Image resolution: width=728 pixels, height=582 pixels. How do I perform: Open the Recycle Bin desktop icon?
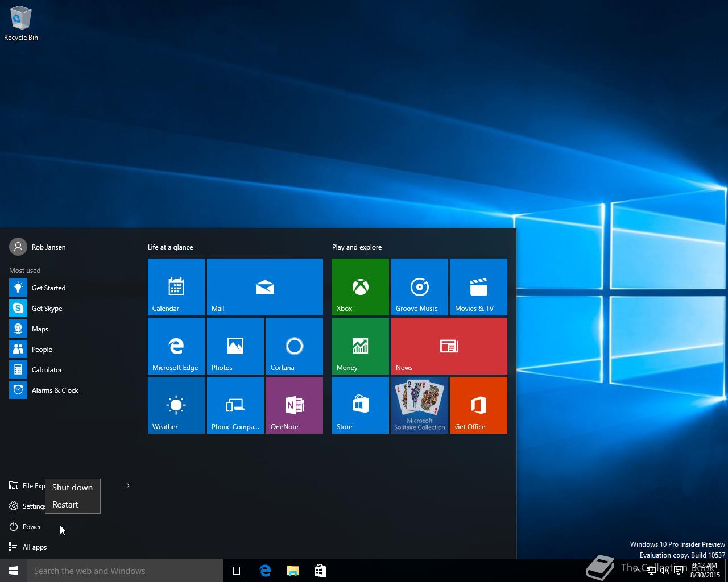21,23
